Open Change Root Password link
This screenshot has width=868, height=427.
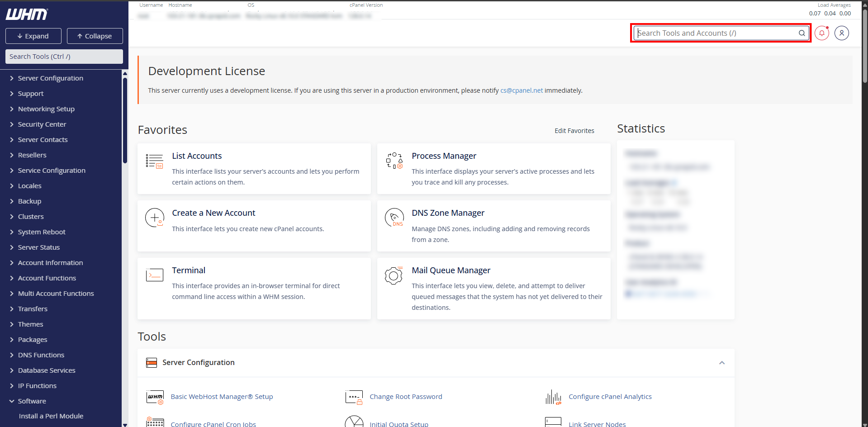(x=406, y=397)
